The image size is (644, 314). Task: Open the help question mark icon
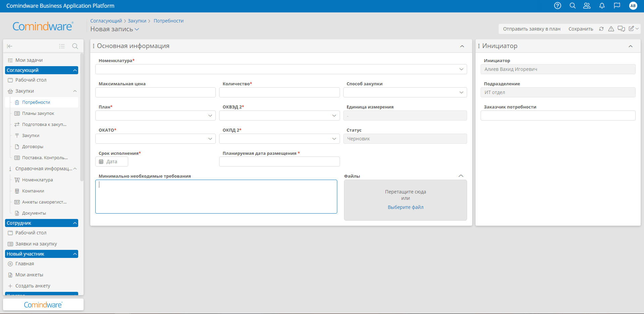point(557,6)
